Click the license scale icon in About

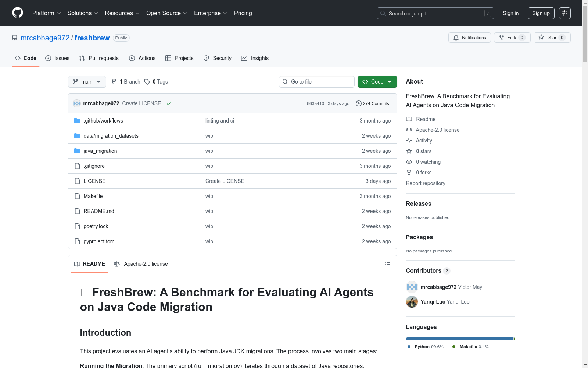point(409,130)
